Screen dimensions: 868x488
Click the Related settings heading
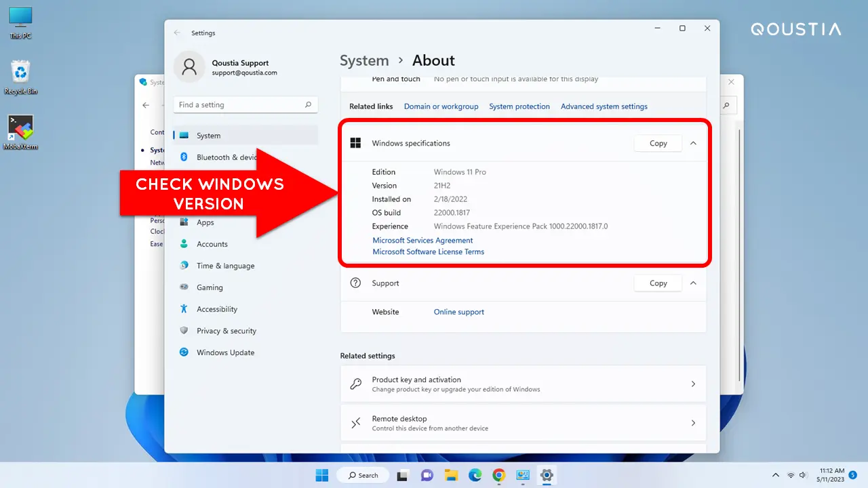pyautogui.click(x=368, y=356)
